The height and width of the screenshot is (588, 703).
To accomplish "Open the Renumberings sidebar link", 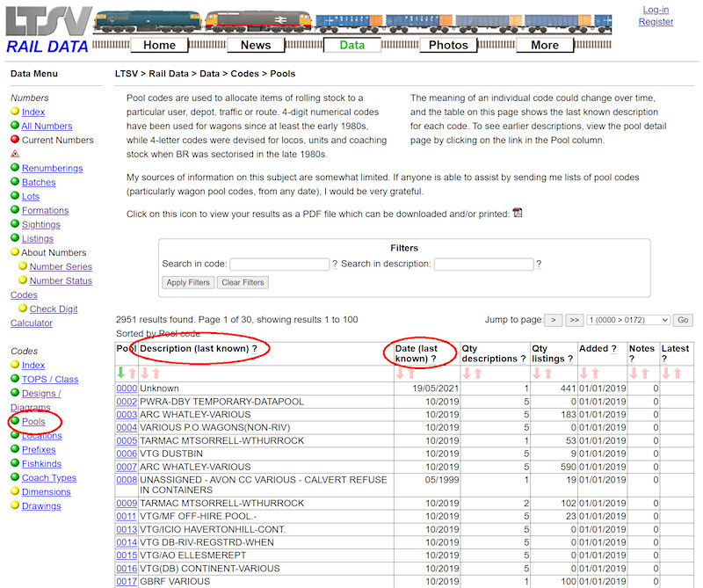I will pos(52,168).
